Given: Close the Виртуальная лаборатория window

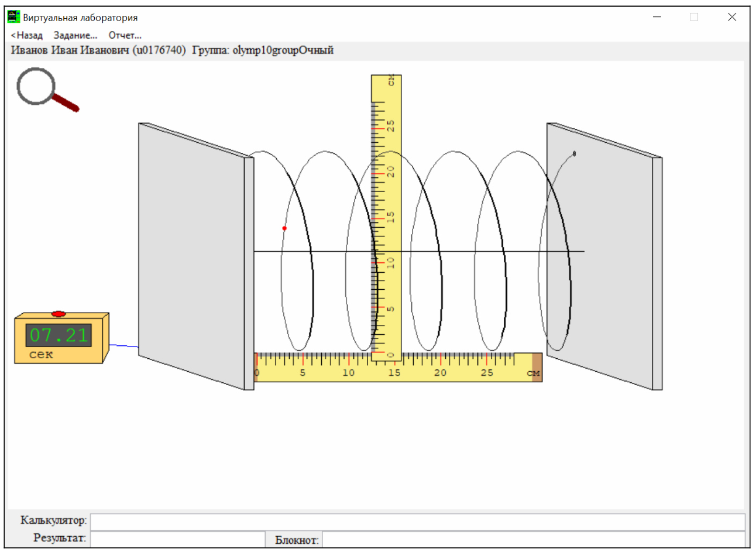Looking at the screenshot, I should [732, 17].
